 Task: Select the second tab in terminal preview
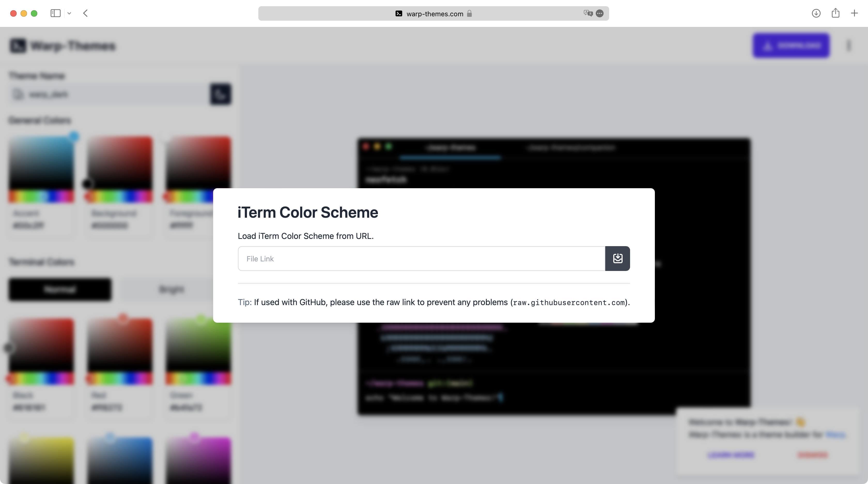[x=571, y=148]
